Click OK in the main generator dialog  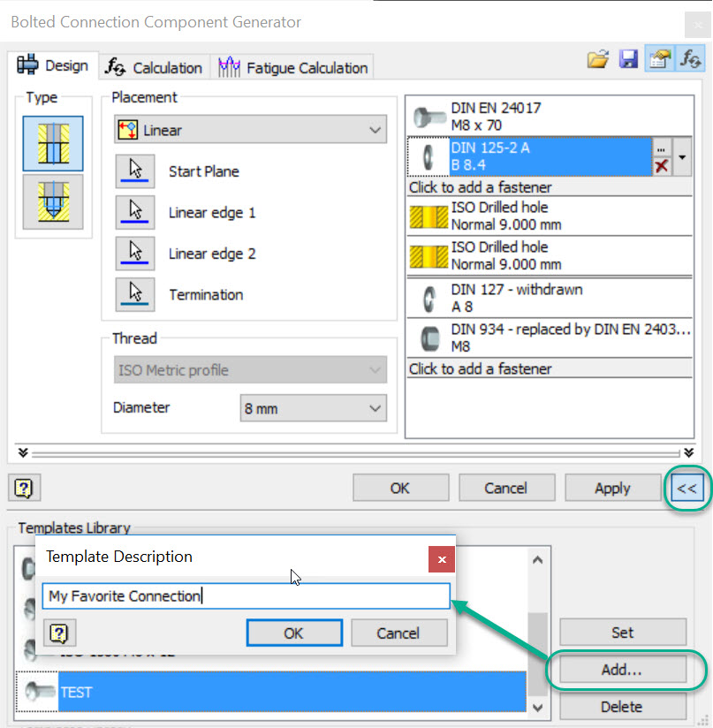click(x=400, y=488)
